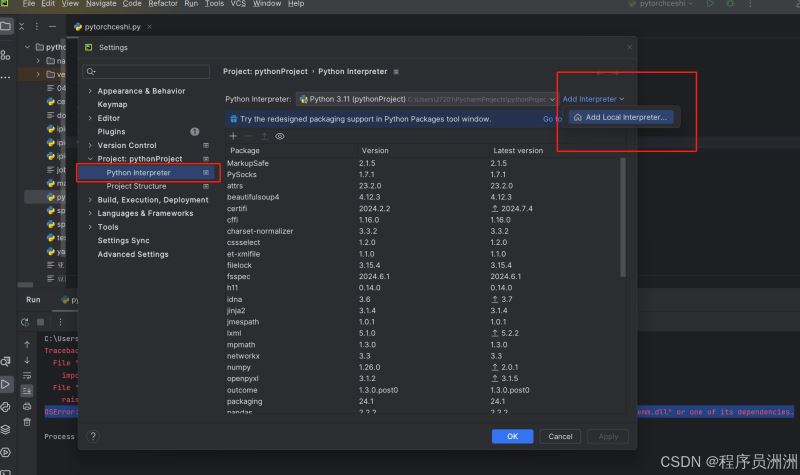Click the package list scrollbar

(622, 217)
